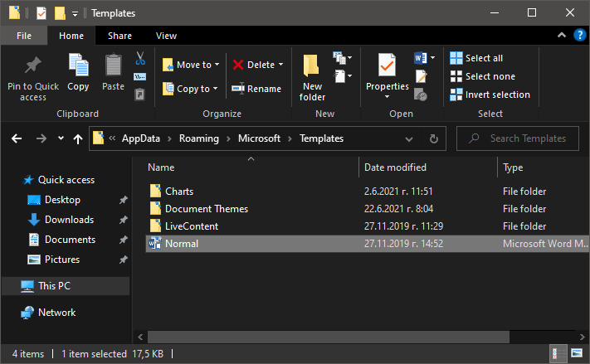This screenshot has width=590, height=364.
Task: Rename the selected file
Action: pos(256,89)
